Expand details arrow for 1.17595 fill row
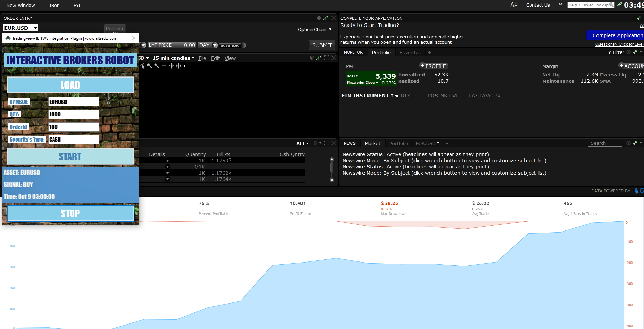 click(167, 161)
